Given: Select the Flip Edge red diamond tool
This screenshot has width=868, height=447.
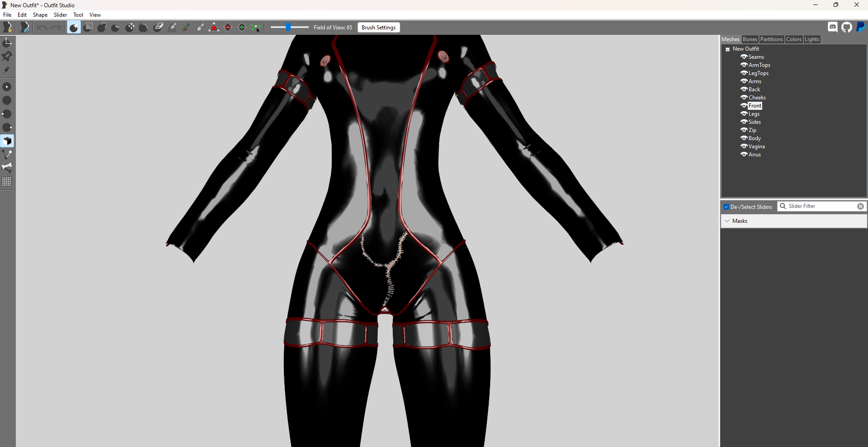Looking at the screenshot, I should pos(228,28).
